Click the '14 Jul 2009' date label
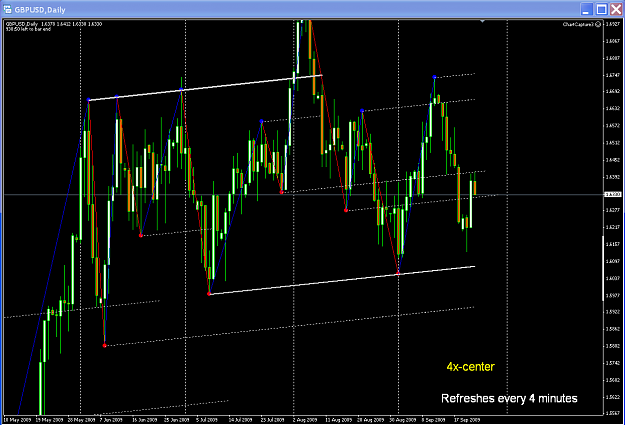The height and width of the screenshot is (425, 625). click(x=240, y=420)
